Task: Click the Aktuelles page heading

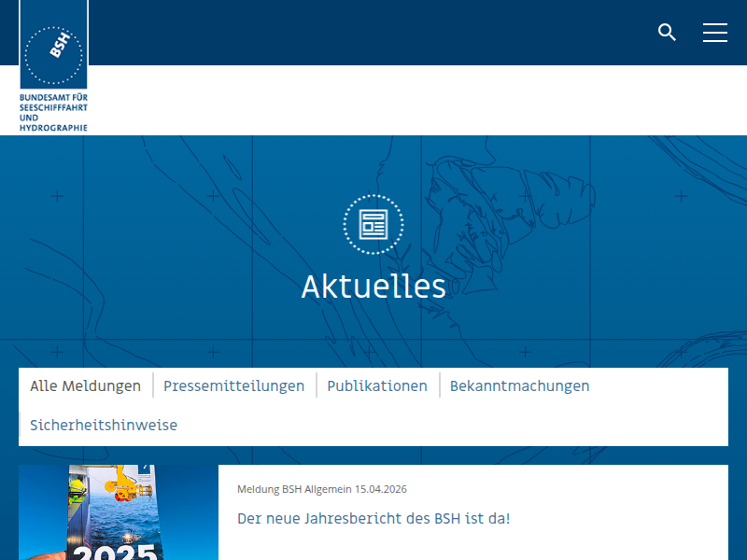Action: pyautogui.click(x=373, y=287)
